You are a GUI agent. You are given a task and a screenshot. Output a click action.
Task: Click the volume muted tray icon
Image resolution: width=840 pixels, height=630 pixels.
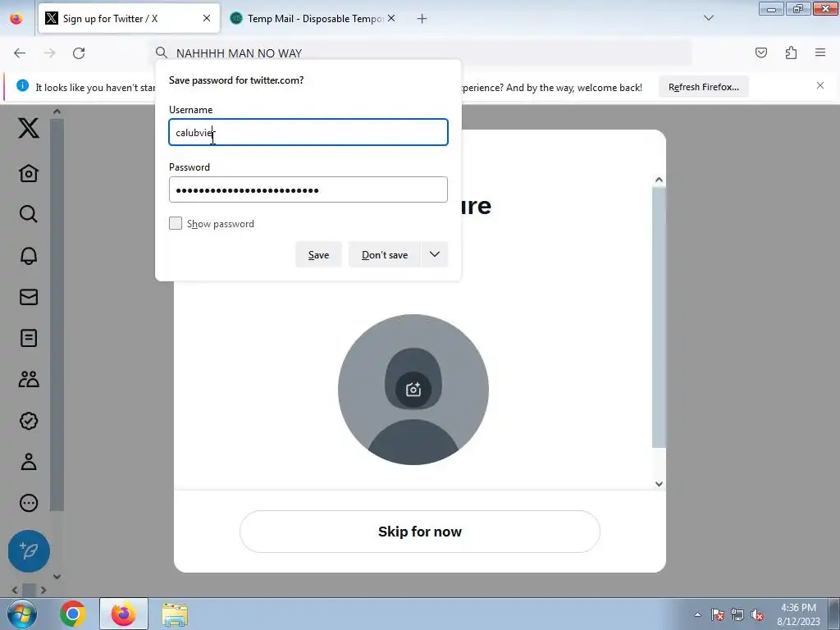click(757, 615)
